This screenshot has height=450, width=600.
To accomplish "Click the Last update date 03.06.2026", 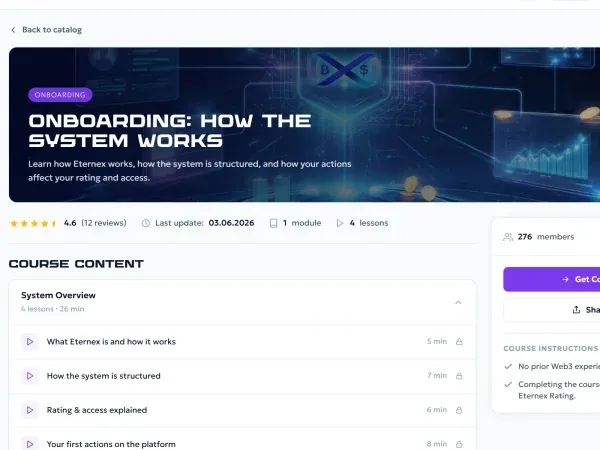I will 232,223.
